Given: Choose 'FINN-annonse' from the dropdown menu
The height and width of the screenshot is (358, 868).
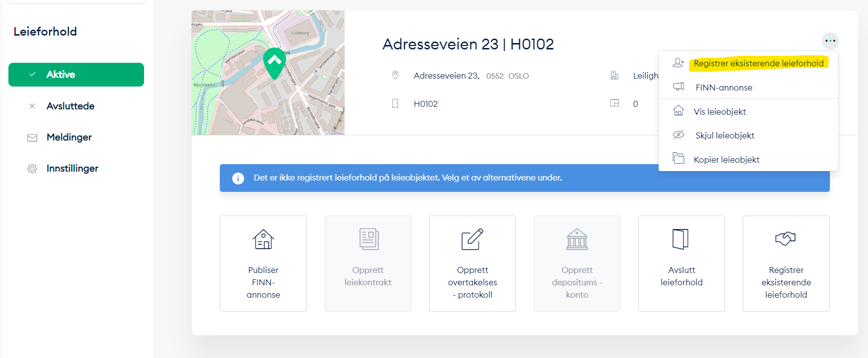Looking at the screenshot, I should coord(723,88).
